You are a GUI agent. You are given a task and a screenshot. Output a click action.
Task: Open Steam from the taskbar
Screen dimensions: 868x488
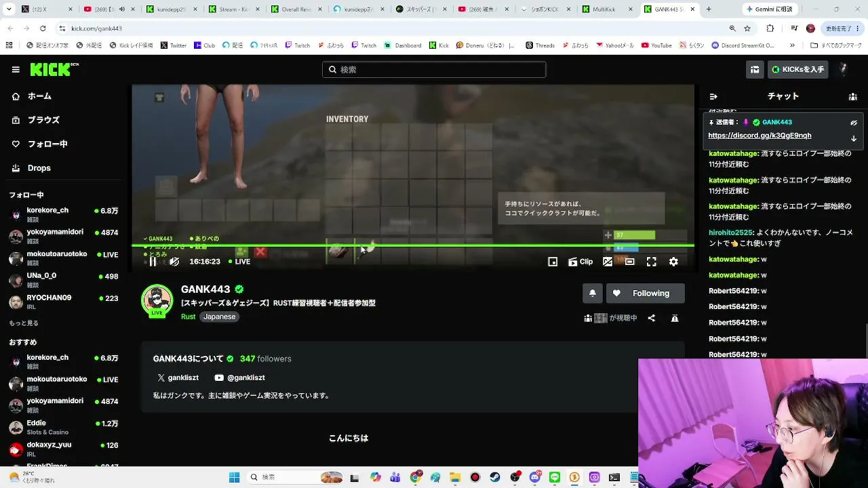495,477
